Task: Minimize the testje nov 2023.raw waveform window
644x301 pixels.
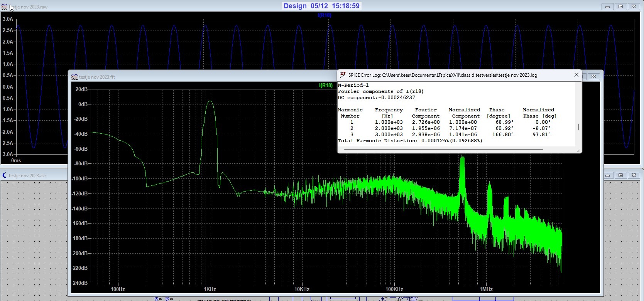Action: pyautogui.click(x=607, y=7)
